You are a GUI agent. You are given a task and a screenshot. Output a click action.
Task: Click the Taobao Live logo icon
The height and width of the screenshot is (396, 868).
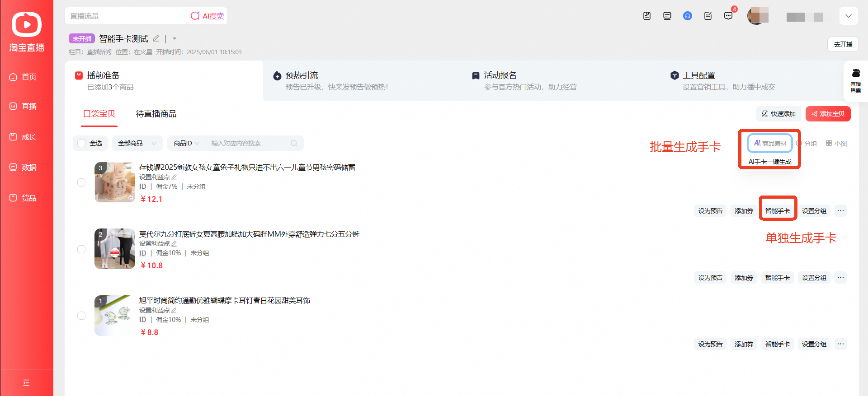click(26, 24)
